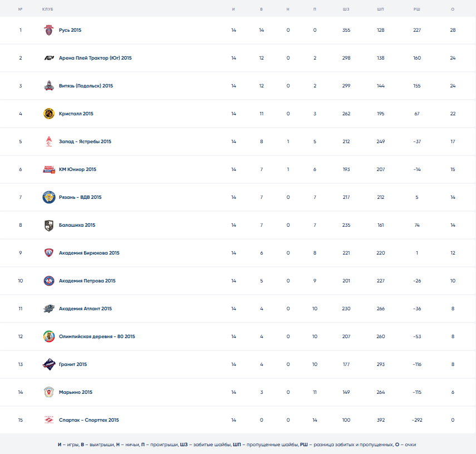Click the № column header

pyautogui.click(x=20, y=9)
